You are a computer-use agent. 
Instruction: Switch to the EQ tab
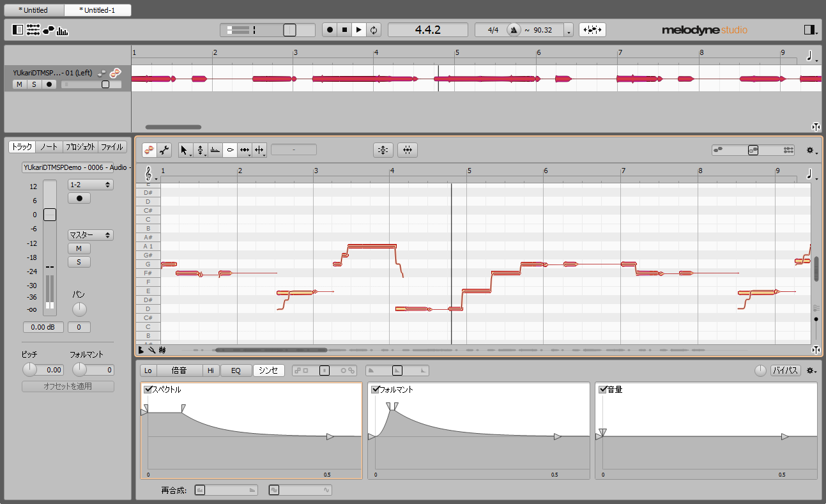pyautogui.click(x=236, y=370)
